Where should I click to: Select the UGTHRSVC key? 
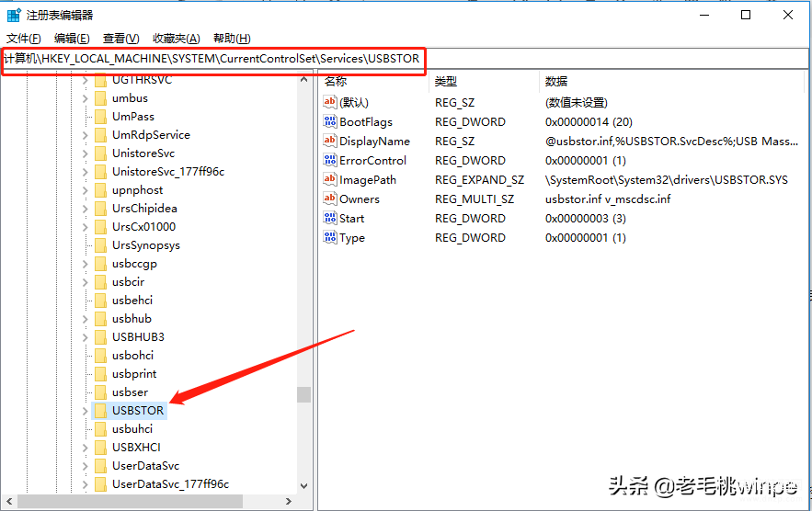click(142, 80)
